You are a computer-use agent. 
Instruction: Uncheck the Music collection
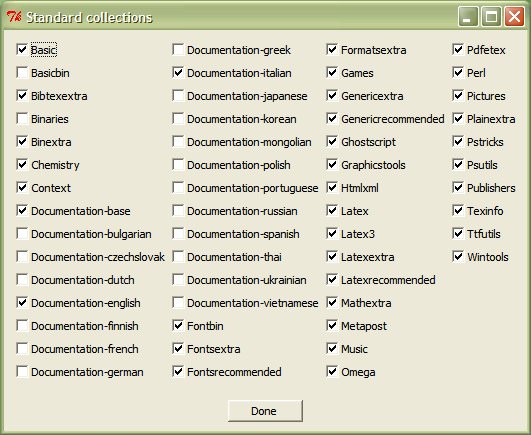coord(332,349)
